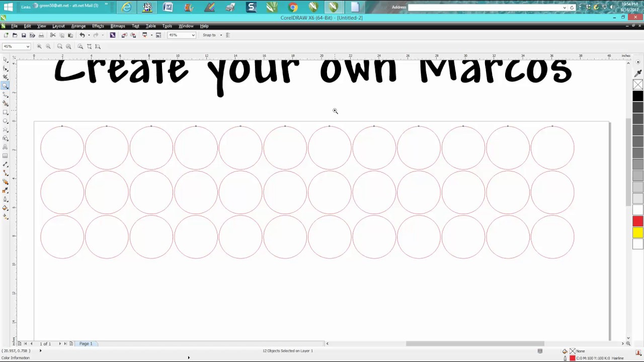644x362 pixels.
Task: Expand the Undo history dropdown arrow
Action: (x=89, y=35)
